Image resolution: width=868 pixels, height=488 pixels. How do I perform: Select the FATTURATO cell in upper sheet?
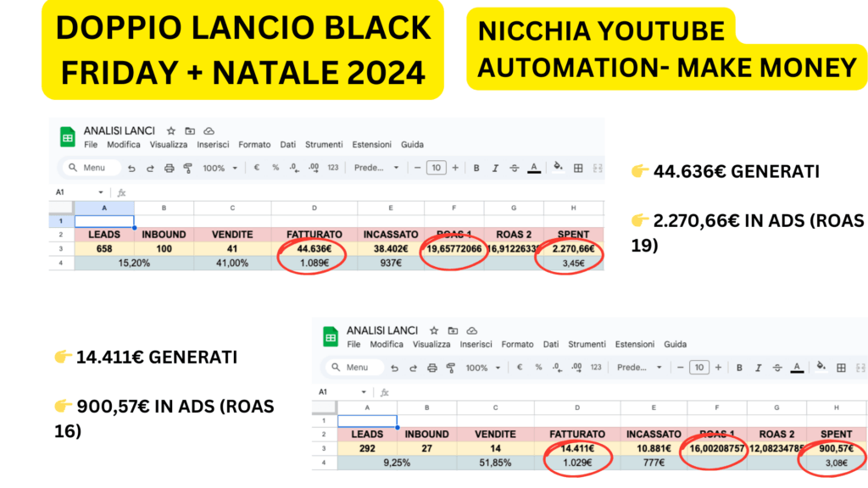314,235
